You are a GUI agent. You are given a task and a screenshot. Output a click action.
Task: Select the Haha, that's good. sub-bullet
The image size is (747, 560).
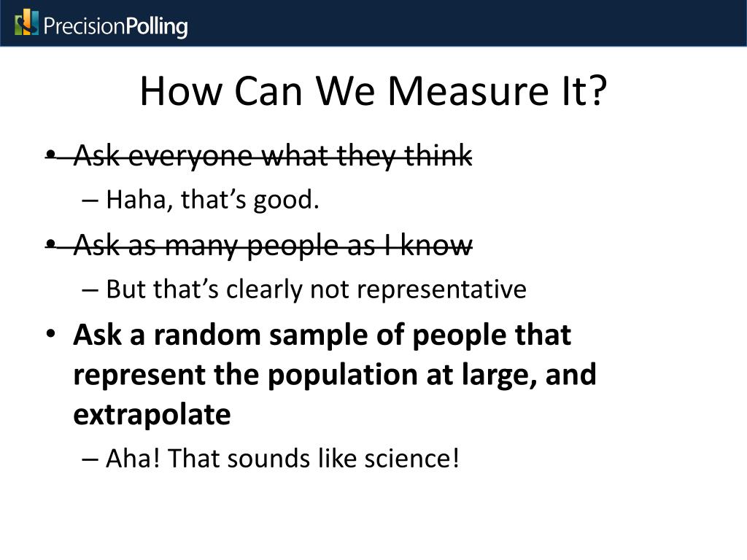click(212, 199)
